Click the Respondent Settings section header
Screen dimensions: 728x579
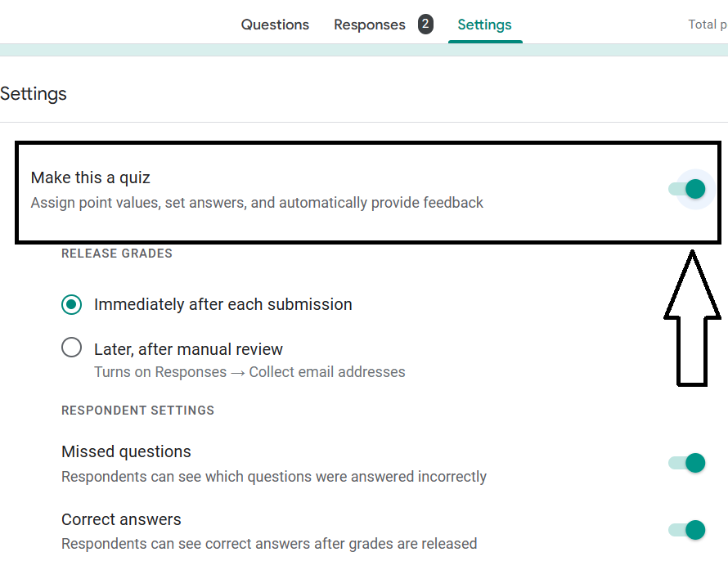pos(137,411)
